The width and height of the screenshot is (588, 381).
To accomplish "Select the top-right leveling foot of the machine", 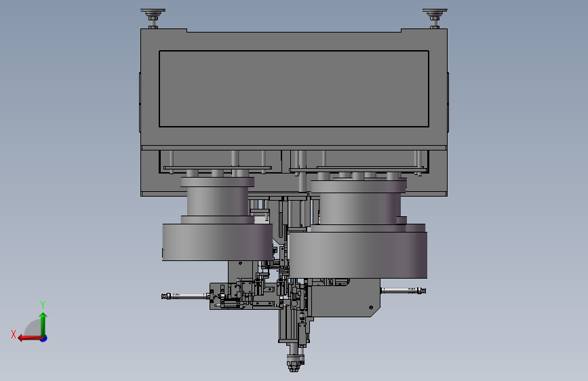I will click(x=435, y=18).
